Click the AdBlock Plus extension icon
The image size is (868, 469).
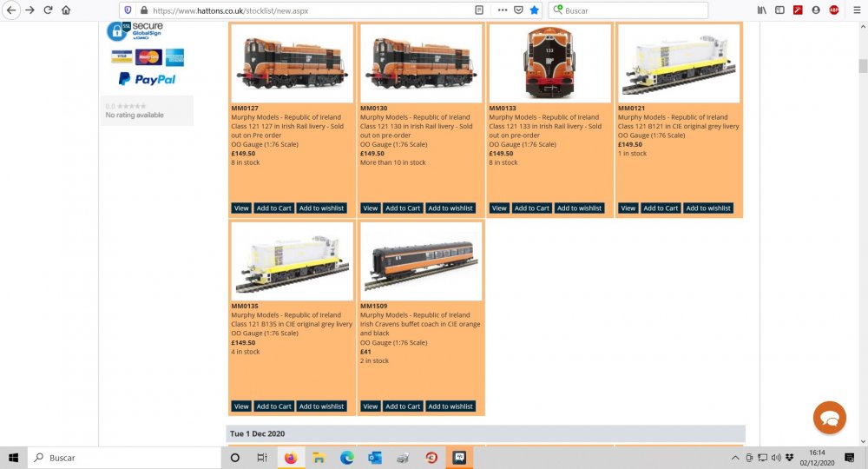[834, 10]
